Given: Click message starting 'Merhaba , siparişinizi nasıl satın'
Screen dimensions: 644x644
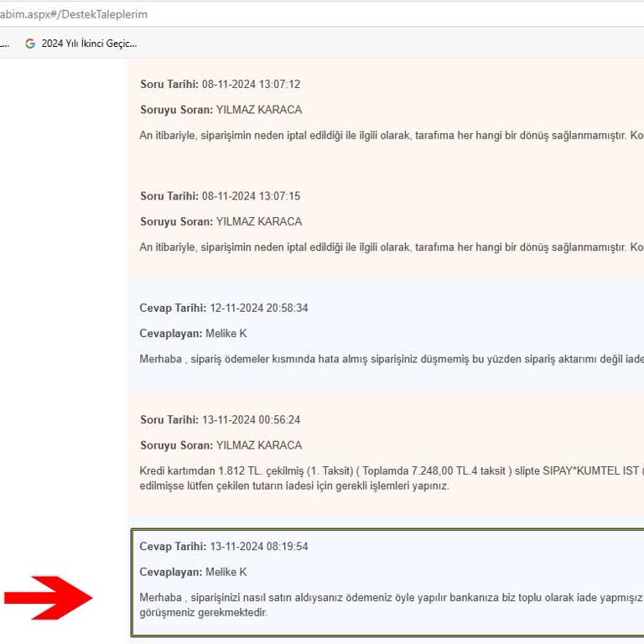Looking at the screenshot, I should [392, 605].
